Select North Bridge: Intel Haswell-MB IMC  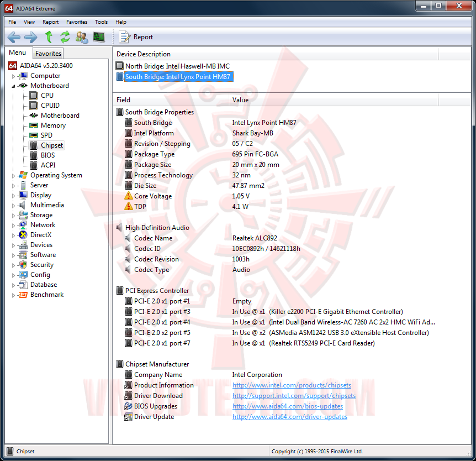coord(178,66)
